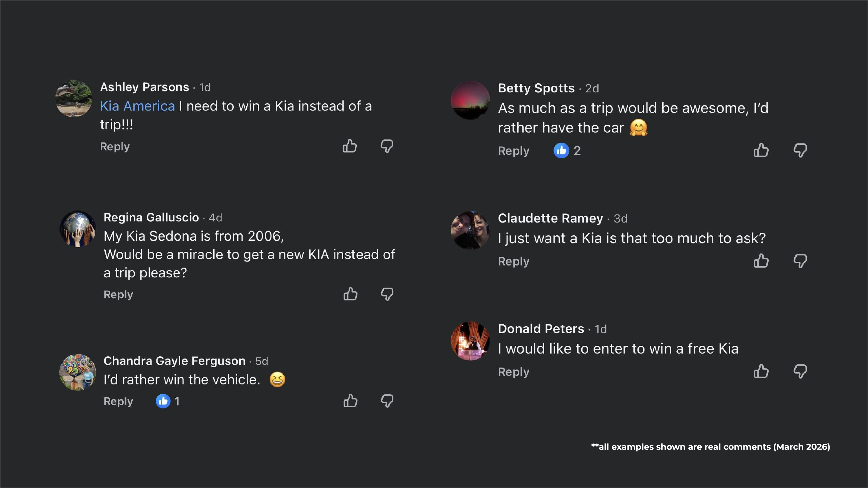Screen dimensions: 868x488
Task: Like Ashley Parsons' comment with thumbs up
Action: (x=350, y=146)
